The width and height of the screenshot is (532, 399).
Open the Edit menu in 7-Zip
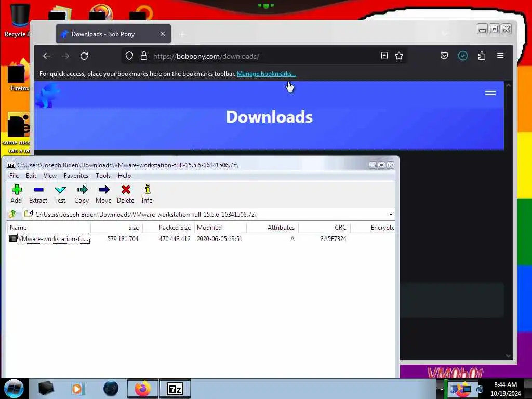[31, 176]
